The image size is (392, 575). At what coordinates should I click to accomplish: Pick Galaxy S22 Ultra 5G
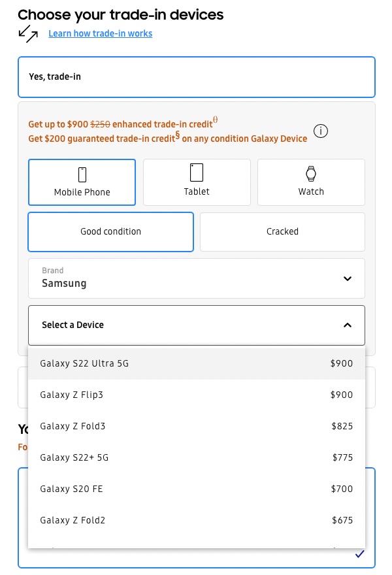tap(197, 363)
